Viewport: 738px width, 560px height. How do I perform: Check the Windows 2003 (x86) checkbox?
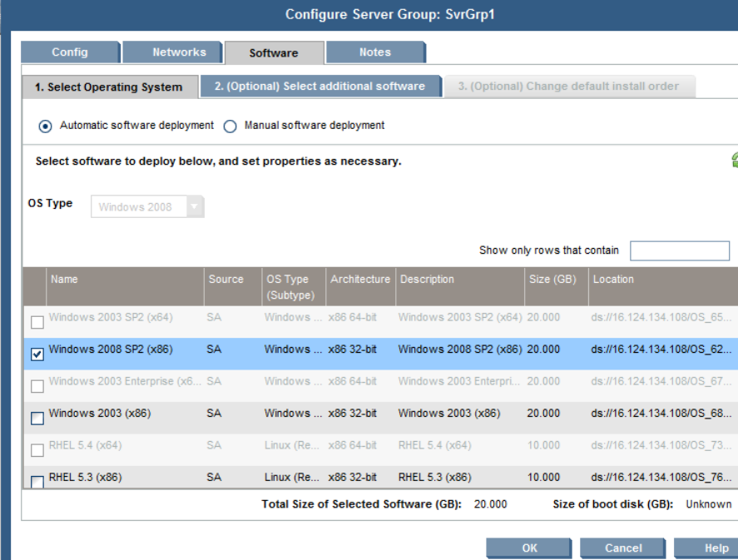(x=37, y=419)
